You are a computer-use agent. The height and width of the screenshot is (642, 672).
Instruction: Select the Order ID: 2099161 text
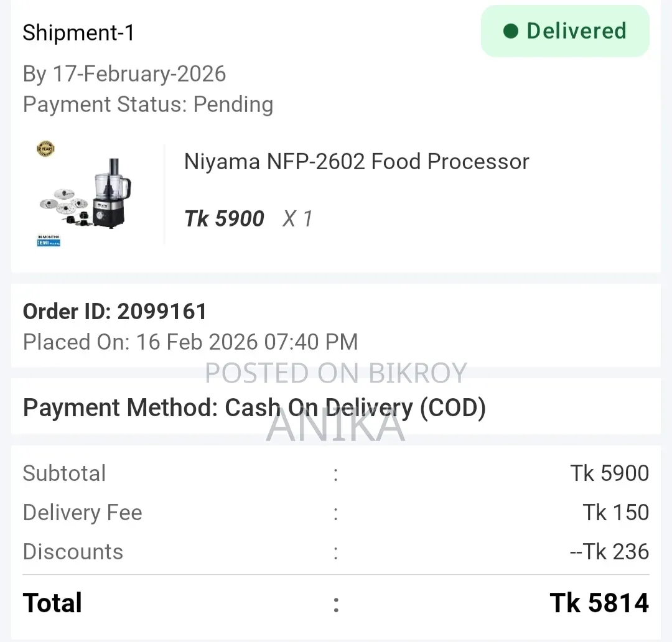pyautogui.click(x=115, y=311)
